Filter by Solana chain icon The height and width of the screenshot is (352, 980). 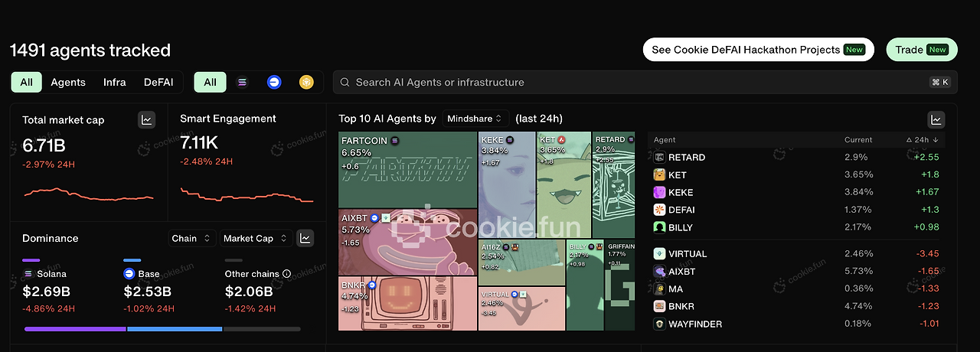pos(243,82)
